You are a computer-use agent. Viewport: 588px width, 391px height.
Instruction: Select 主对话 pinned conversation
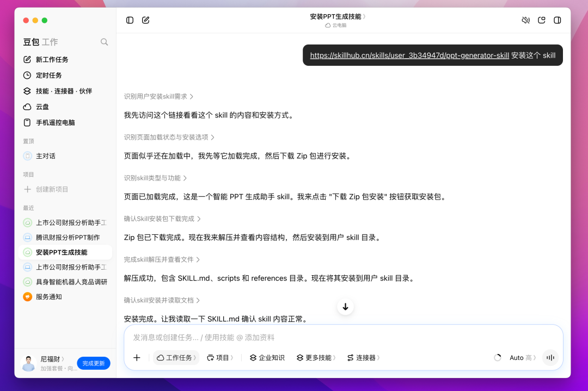click(x=65, y=156)
